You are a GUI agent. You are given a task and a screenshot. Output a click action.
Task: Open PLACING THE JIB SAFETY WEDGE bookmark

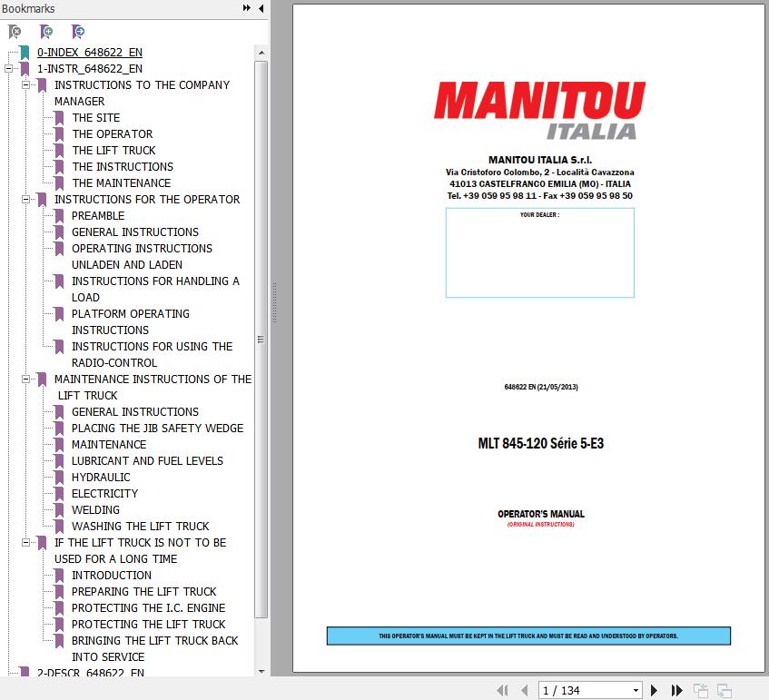157,429
